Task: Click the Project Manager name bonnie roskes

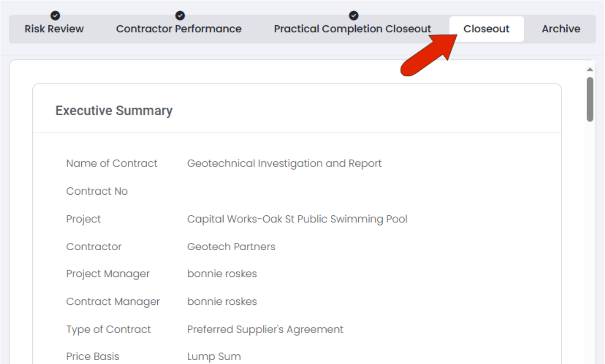Action: tap(222, 274)
